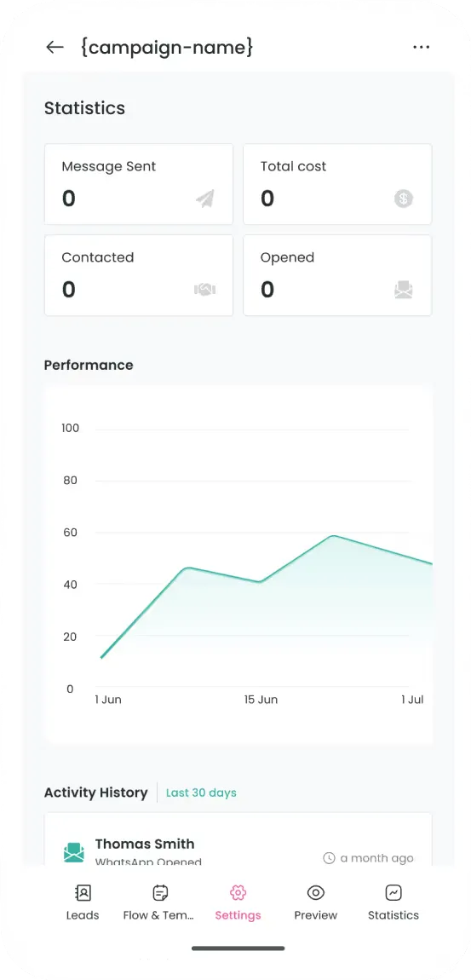The width and height of the screenshot is (471, 980).
Task: Click the envelope icon in Opened card
Action: click(x=404, y=290)
